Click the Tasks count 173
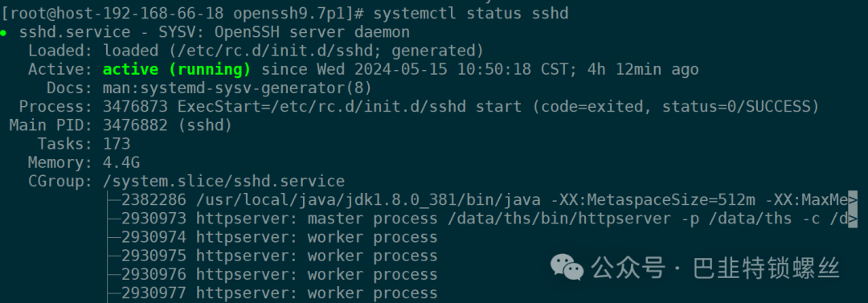Image resolution: width=868 pixels, height=303 pixels. (x=117, y=145)
